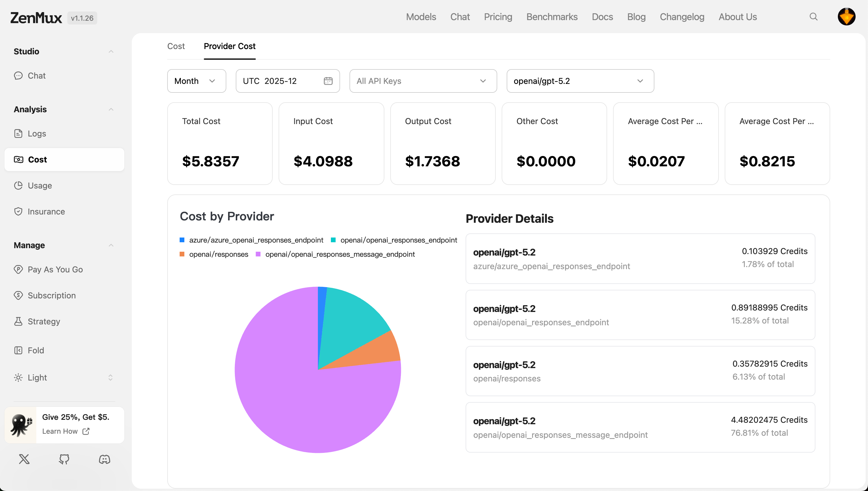Open the GitHub icon link
The image size is (868, 491).
tap(64, 459)
